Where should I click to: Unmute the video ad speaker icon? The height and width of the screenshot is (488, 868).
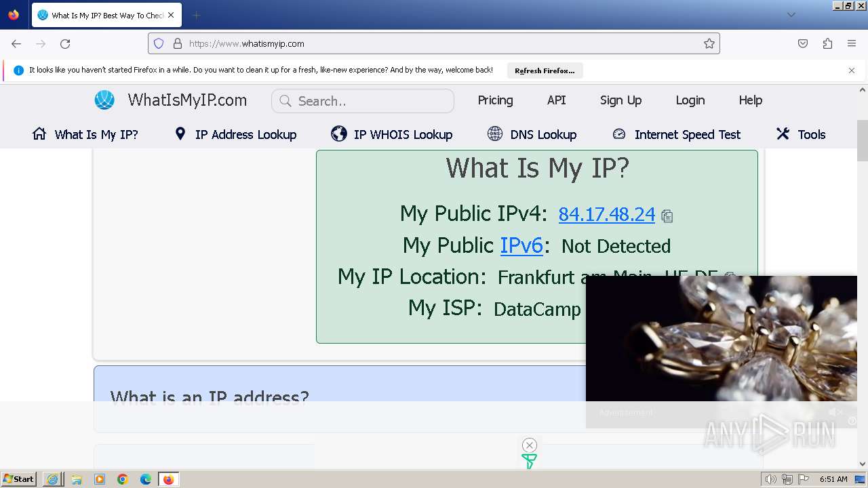[835, 412]
